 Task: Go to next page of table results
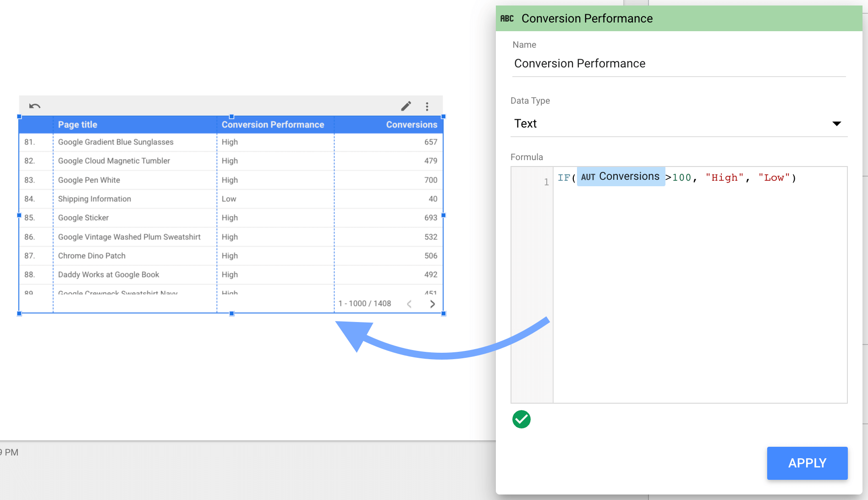click(432, 304)
